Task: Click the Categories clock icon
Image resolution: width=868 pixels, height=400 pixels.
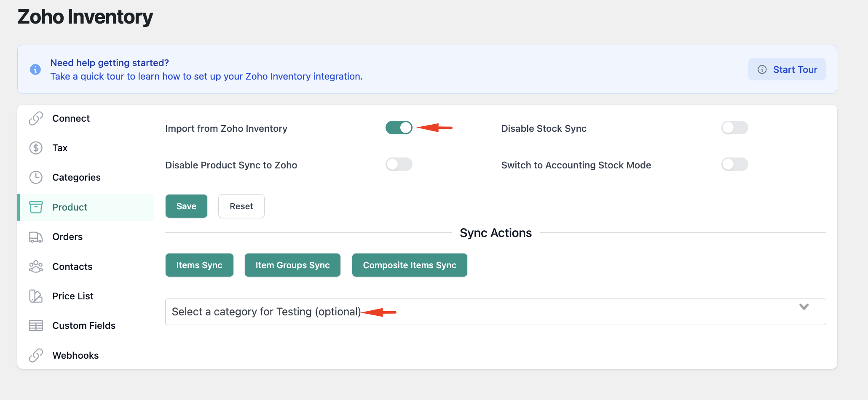Action: (36, 177)
